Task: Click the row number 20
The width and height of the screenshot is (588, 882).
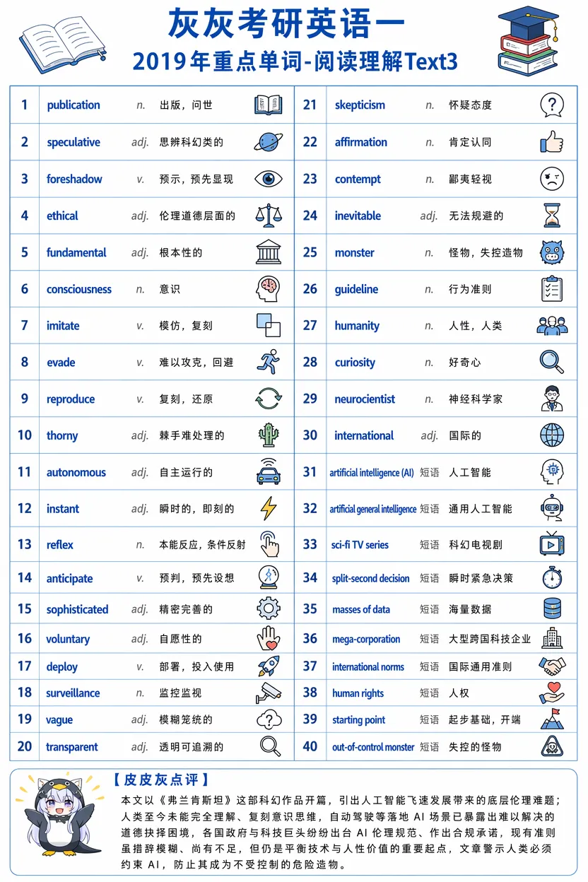Action: point(25,746)
